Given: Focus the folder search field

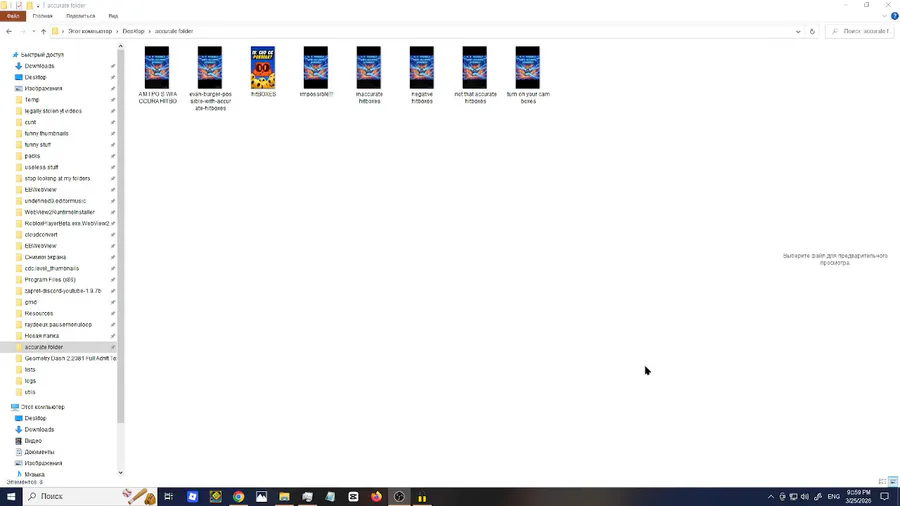Looking at the screenshot, I should (x=860, y=32).
